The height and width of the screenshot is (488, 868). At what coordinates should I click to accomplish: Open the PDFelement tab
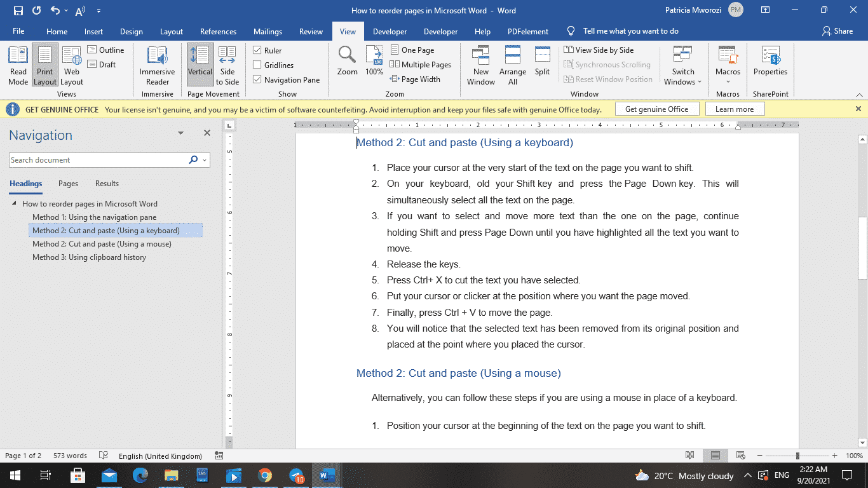click(x=527, y=31)
